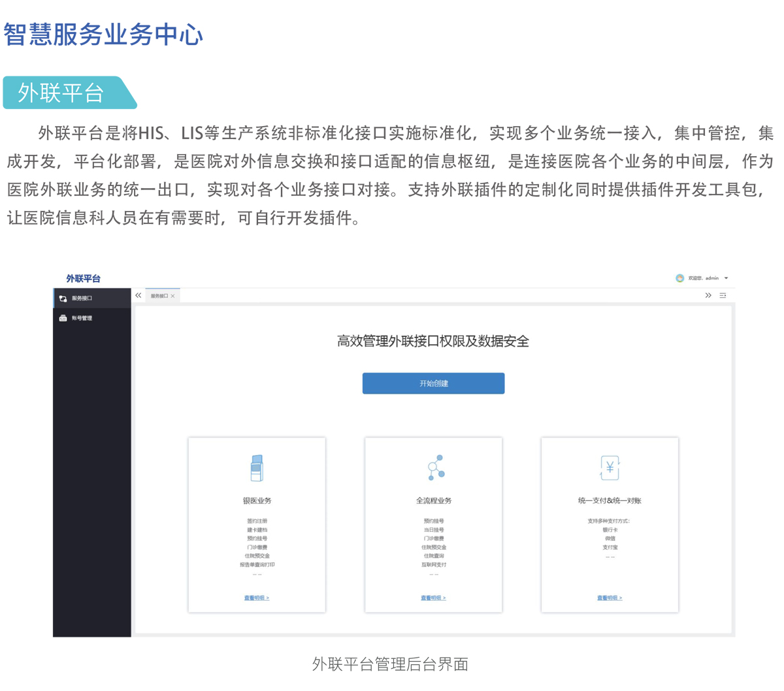Open 账号管理 in the sidebar menu
The image size is (784, 691).
82,318
